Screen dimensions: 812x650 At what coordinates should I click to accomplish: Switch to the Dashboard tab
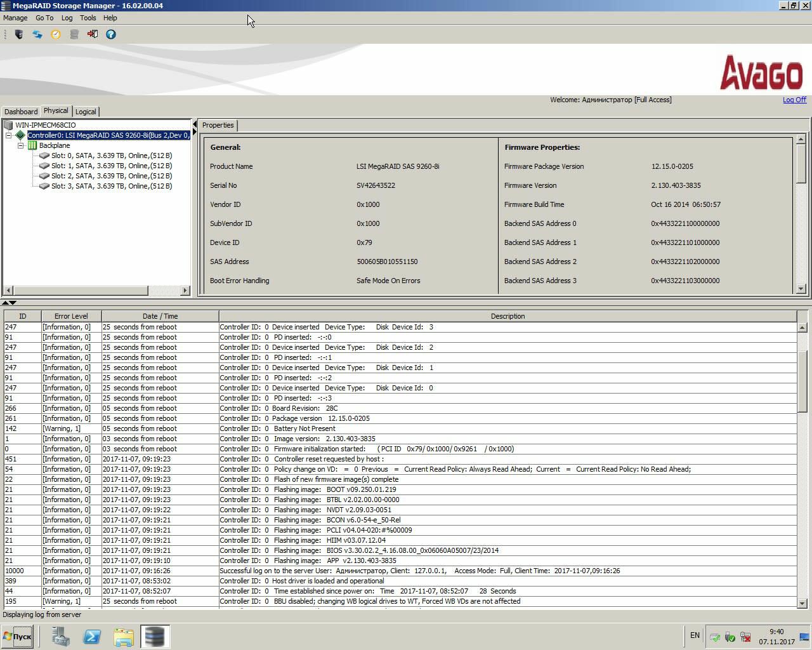(21, 112)
